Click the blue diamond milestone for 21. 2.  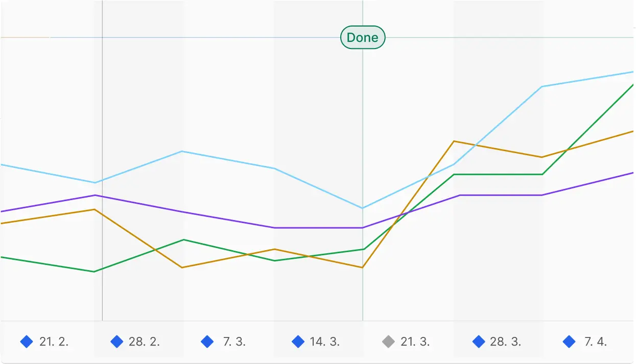27,342
